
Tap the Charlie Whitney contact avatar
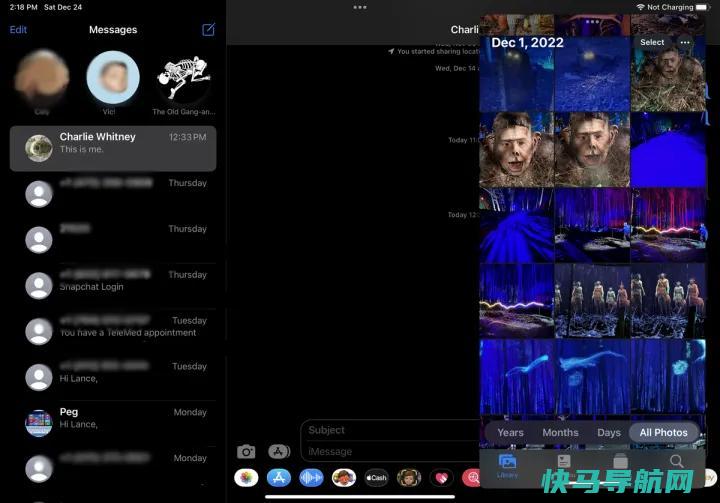tap(39, 148)
